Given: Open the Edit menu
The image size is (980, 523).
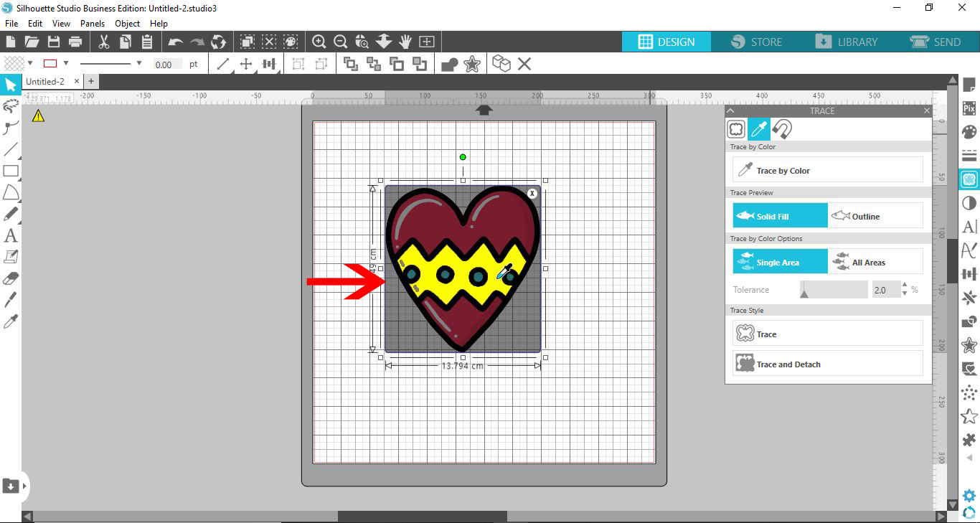Looking at the screenshot, I should 35,24.
